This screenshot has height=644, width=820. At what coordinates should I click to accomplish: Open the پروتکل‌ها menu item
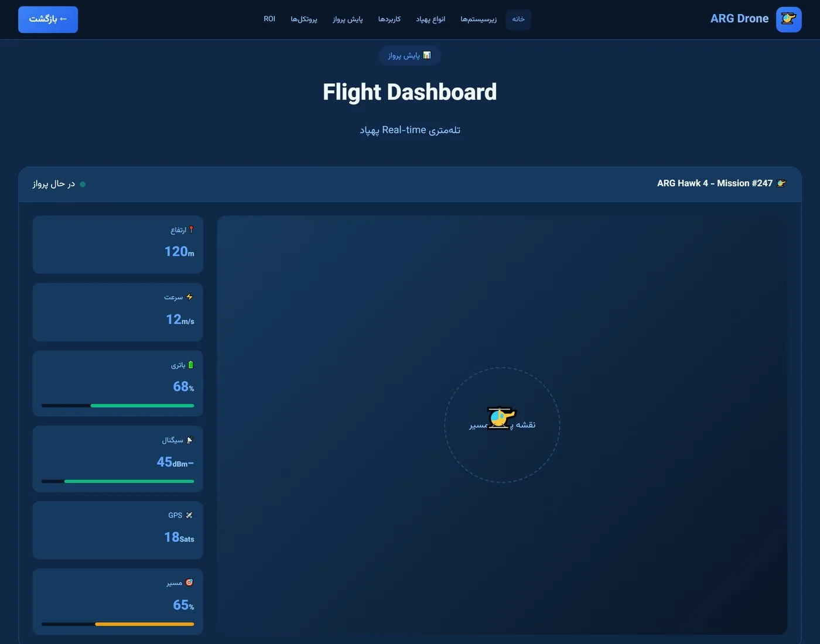point(304,19)
